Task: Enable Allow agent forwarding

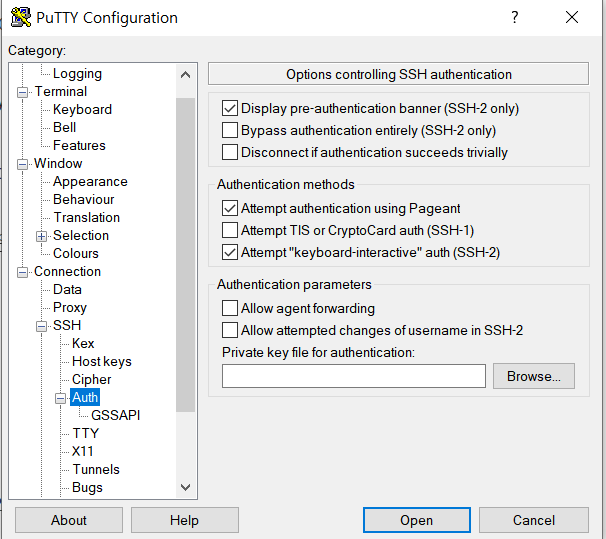Action: (x=230, y=308)
